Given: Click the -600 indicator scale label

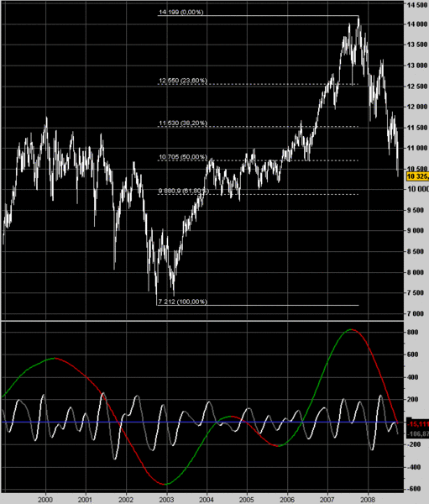Looking at the screenshot, I should (x=413, y=489).
